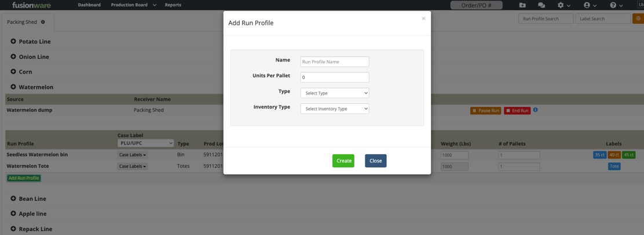Click the gear icon beside Packing Shed
Screen dimensions: 644x235
coord(43,22)
